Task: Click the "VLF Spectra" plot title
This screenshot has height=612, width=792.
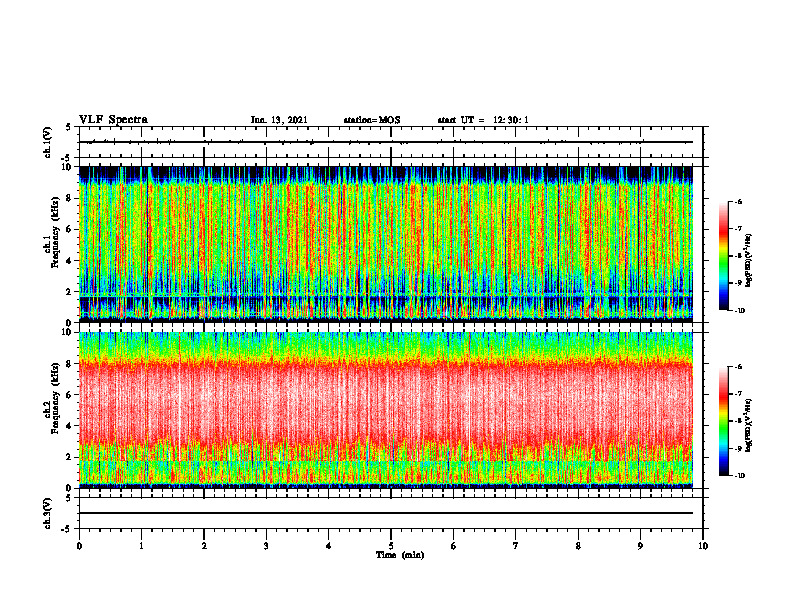Action: [113, 120]
